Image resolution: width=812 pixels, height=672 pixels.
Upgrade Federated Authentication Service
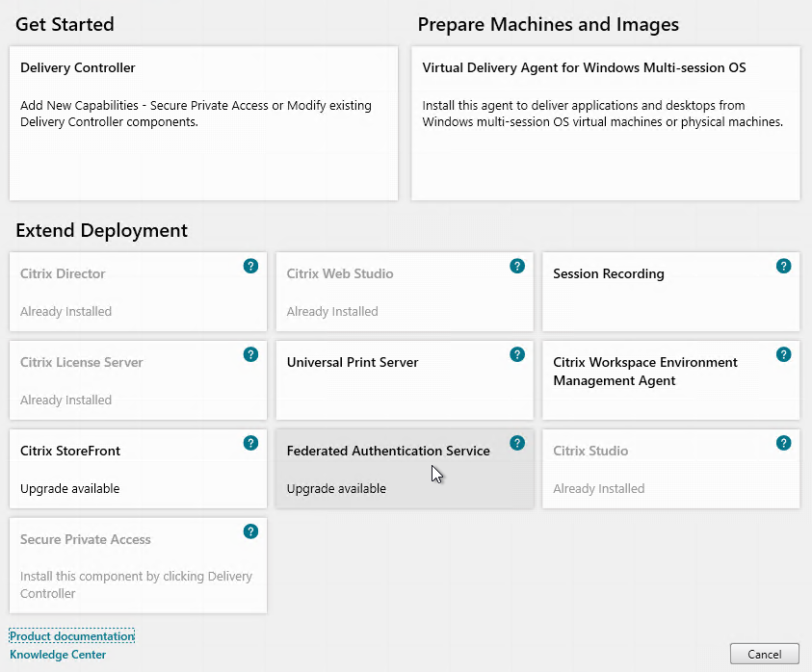[x=405, y=469]
